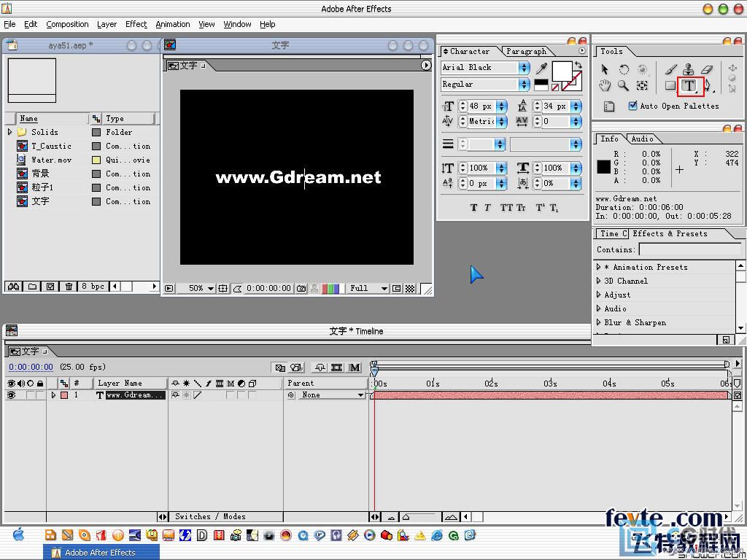The image size is (747, 560).
Task: Take a snapshot in comp viewer
Action: (x=301, y=289)
